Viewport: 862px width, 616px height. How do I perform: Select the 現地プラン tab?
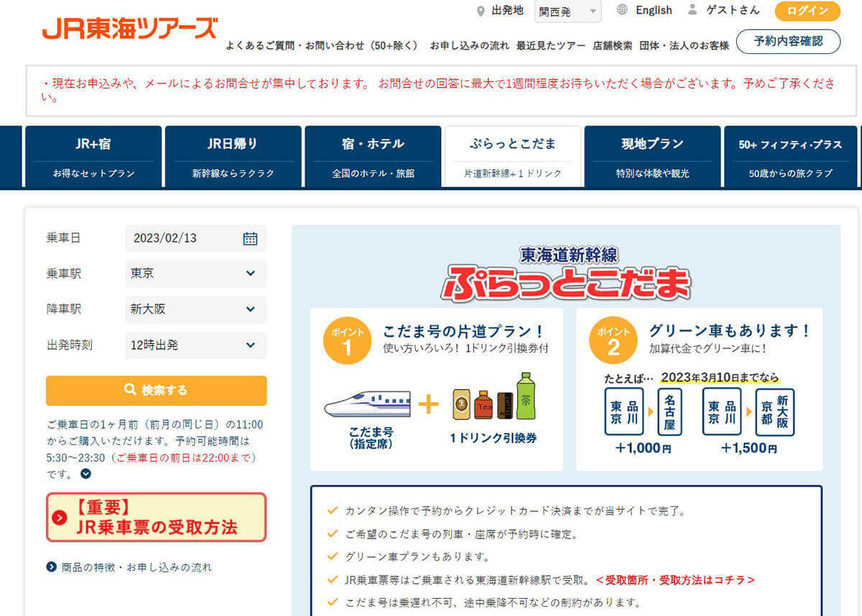(x=652, y=157)
